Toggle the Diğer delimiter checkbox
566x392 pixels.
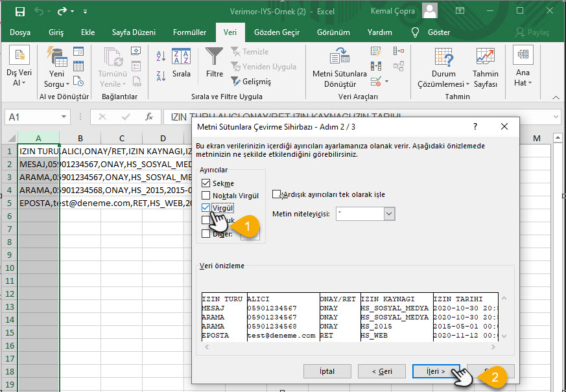(x=206, y=234)
